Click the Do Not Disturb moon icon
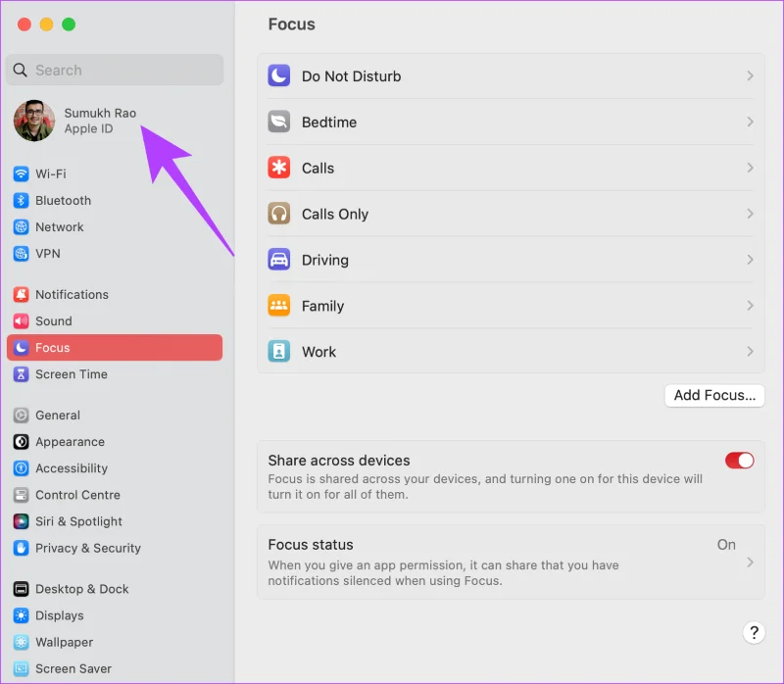This screenshot has height=684, width=784. point(279,75)
